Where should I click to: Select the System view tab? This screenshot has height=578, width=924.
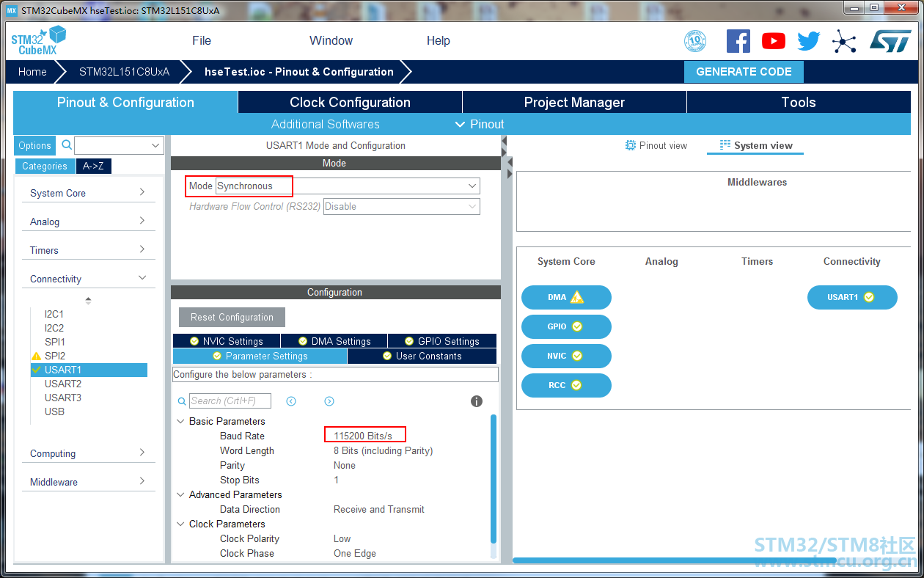755,145
